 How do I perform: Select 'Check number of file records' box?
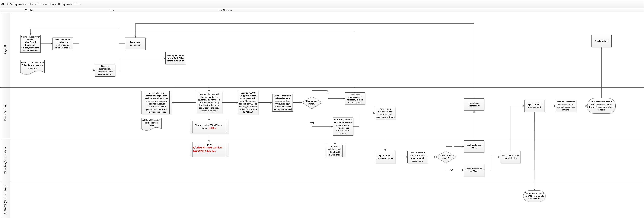(x=417, y=157)
